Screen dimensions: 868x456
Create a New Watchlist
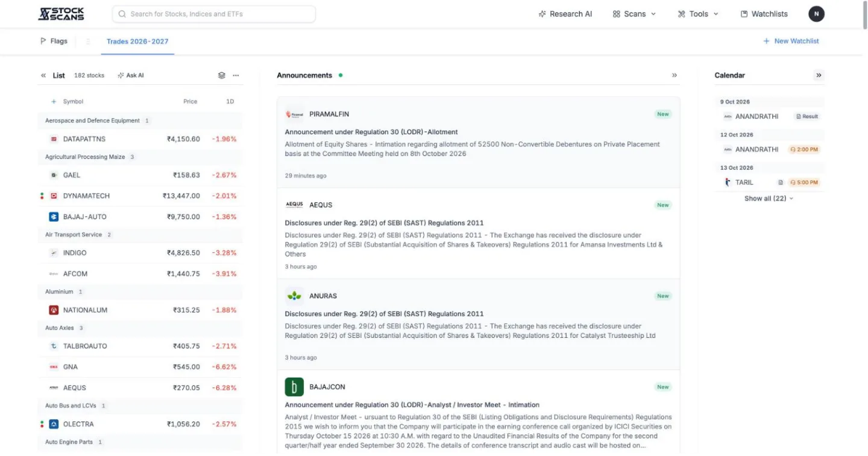click(791, 42)
